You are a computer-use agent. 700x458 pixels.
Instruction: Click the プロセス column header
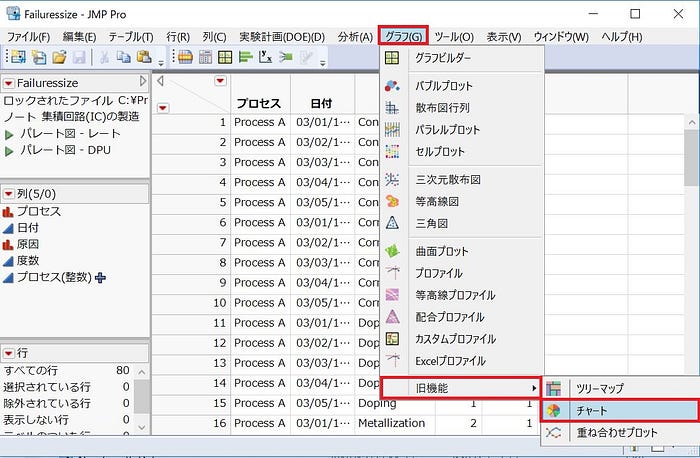[259, 104]
